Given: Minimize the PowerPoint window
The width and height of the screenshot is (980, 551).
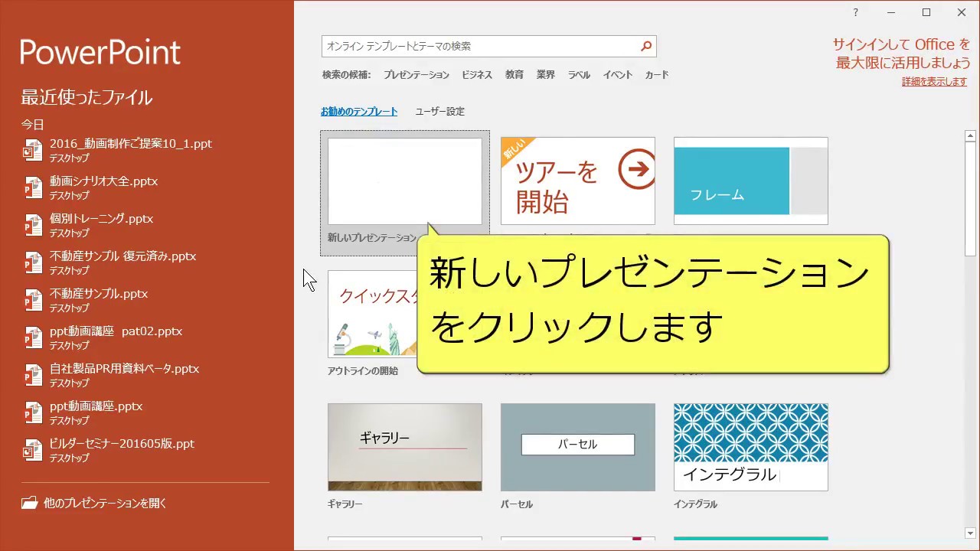Looking at the screenshot, I should tap(891, 12).
